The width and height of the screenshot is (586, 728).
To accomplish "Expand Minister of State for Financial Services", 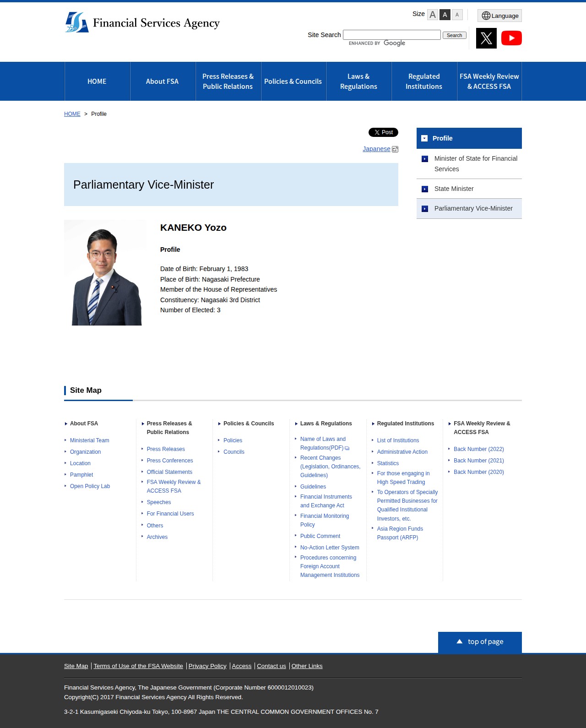I will tap(425, 159).
